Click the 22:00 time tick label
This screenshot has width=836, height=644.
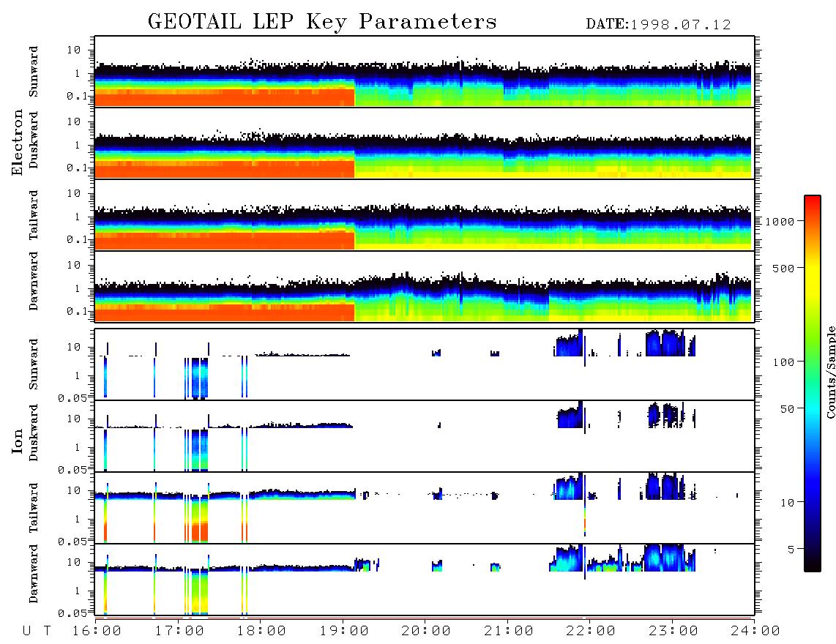(x=591, y=632)
